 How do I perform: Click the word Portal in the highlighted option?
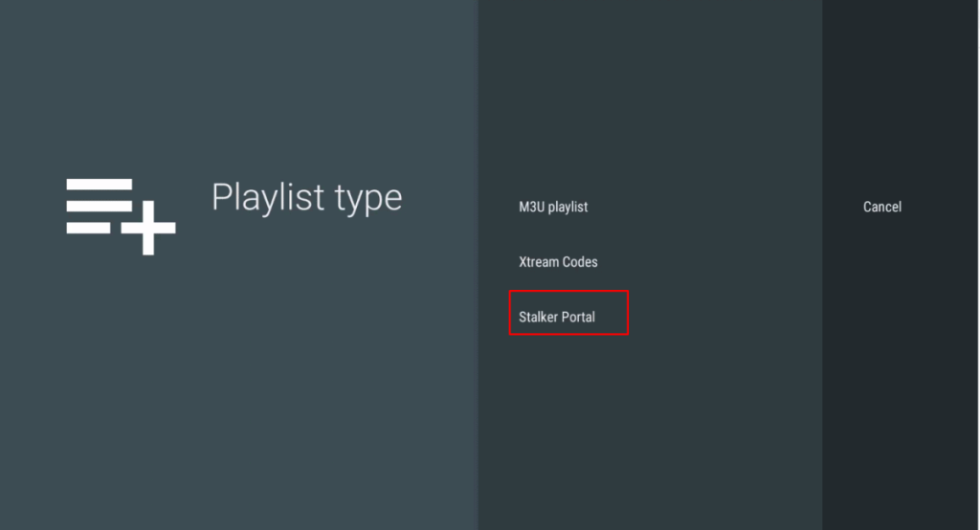pyautogui.click(x=578, y=317)
